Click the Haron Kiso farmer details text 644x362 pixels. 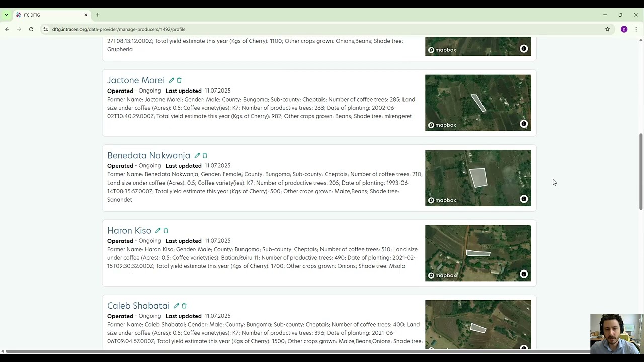262,258
